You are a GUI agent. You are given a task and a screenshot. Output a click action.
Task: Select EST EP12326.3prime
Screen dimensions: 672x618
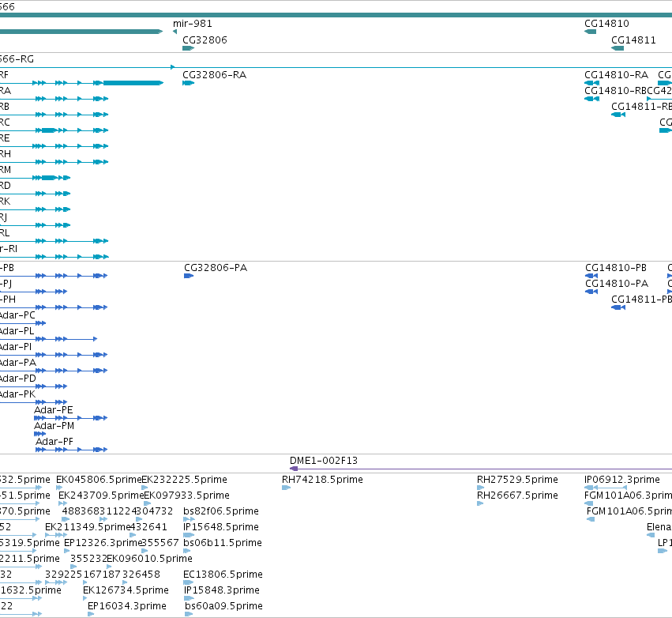[x=103, y=544]
